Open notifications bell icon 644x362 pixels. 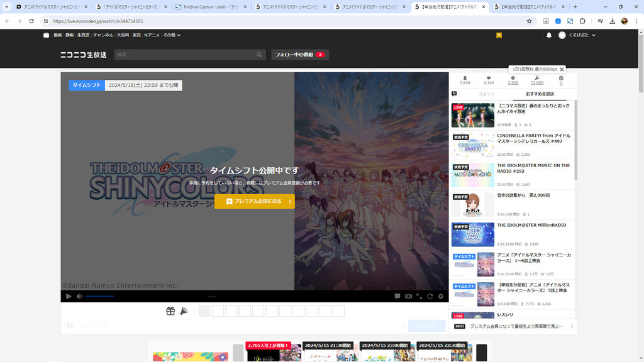[549, 35]
